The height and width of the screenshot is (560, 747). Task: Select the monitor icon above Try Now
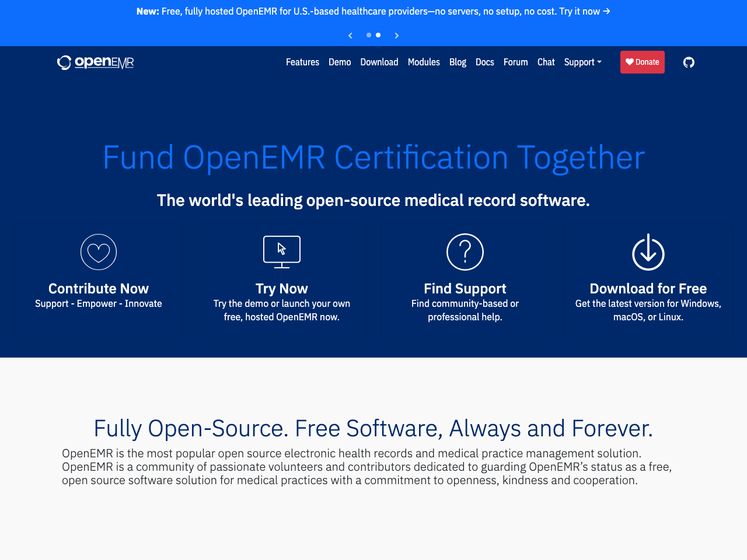(x=281, y=251)
